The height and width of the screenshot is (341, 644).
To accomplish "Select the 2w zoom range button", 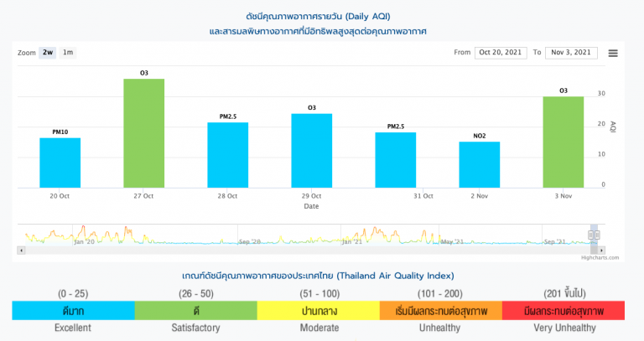I will click(48, 53).
